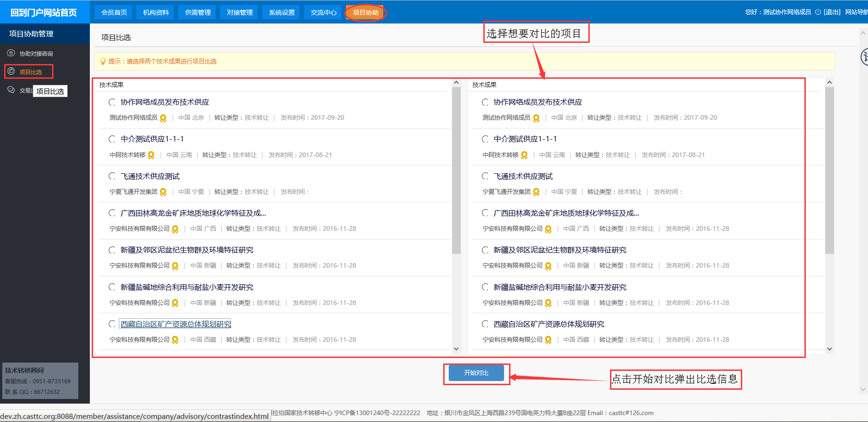Click medal badge next to 测试协作网络成员 in left list

[163, 118]
